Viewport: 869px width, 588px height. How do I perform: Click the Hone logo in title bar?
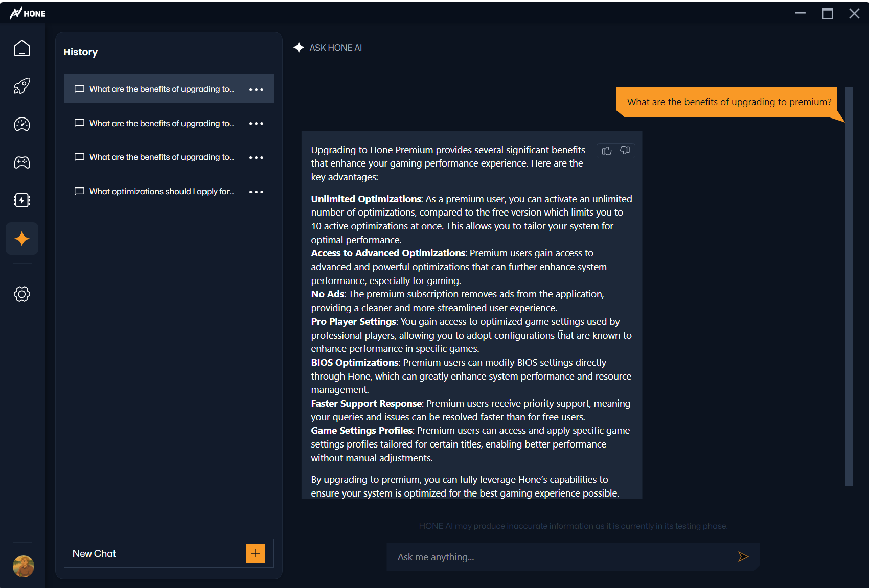coord(28,13)
